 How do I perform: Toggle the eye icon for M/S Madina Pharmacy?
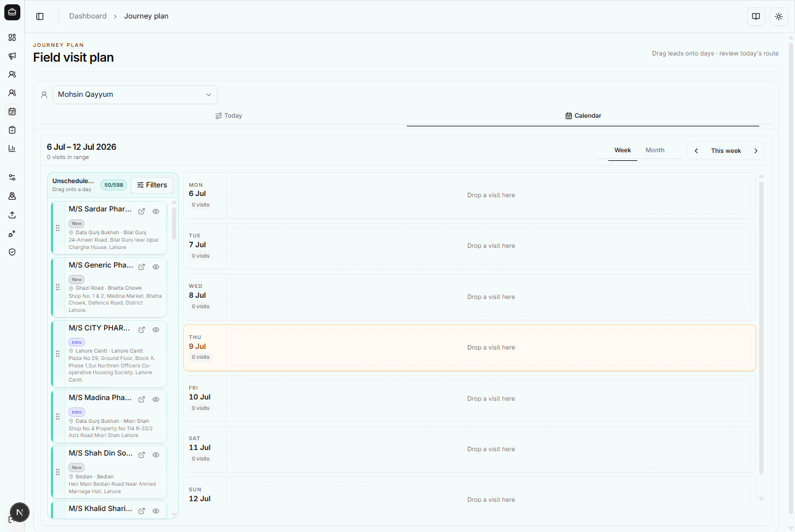pyautogui.click(x=156, y=399)
